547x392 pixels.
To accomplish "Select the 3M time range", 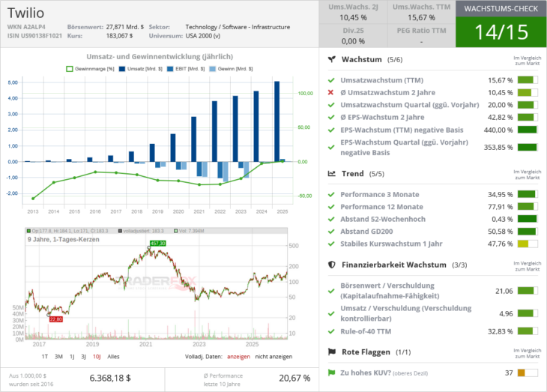I will (58, 356).
